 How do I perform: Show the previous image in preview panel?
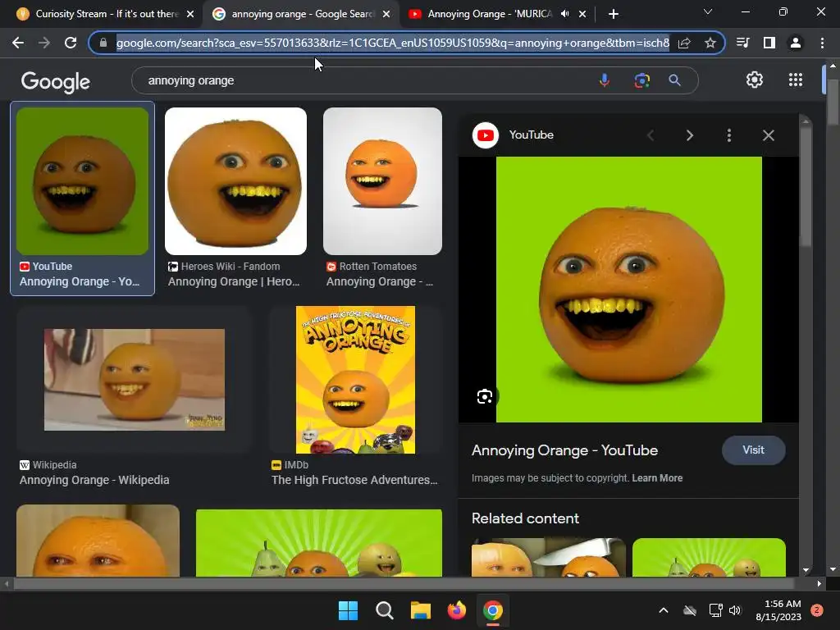(x=651, y=135)
